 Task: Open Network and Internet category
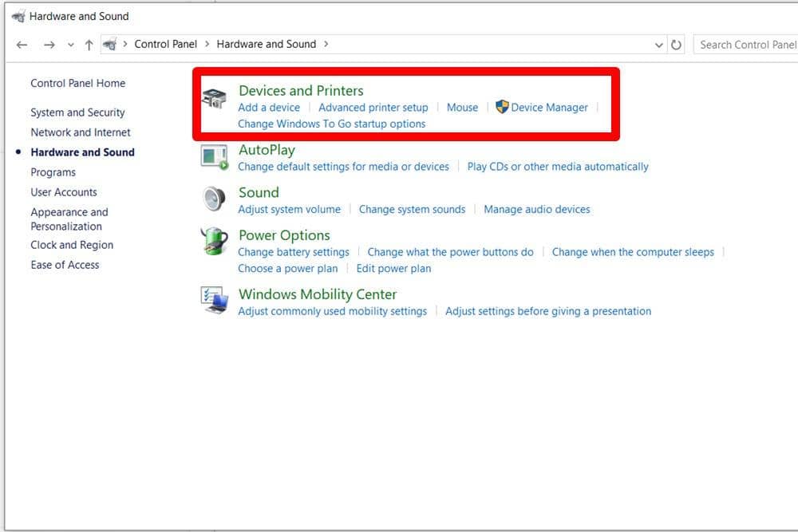(80, 132)
